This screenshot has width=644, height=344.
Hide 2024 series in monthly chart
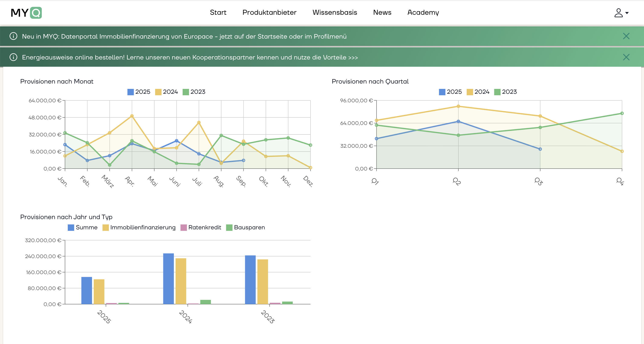coord(166,92)
